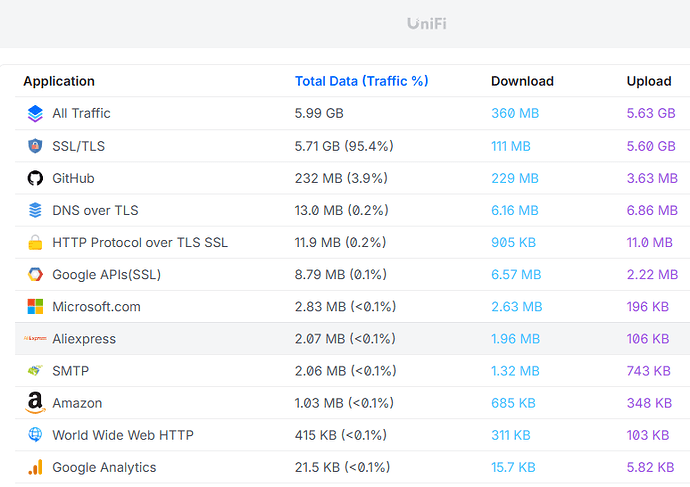Select HTTP Protocol over TLS SSL name
690x487 pixels.
point(140,242)
